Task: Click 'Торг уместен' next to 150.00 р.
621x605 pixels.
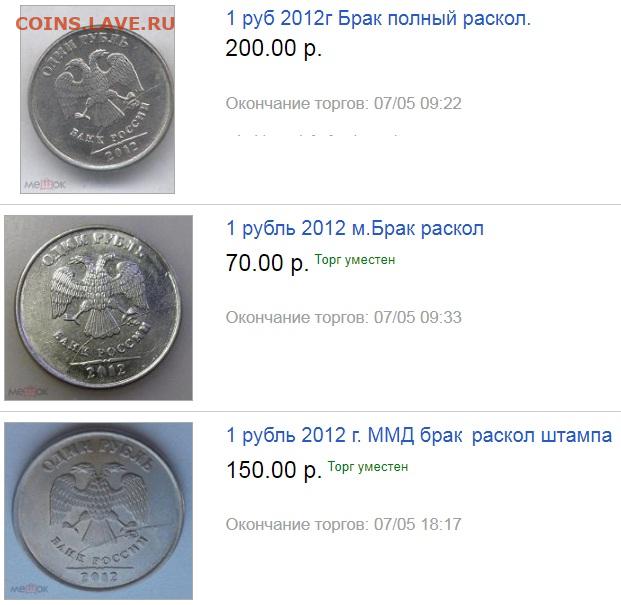Action: pyautogui.click(x=368, y=467)
